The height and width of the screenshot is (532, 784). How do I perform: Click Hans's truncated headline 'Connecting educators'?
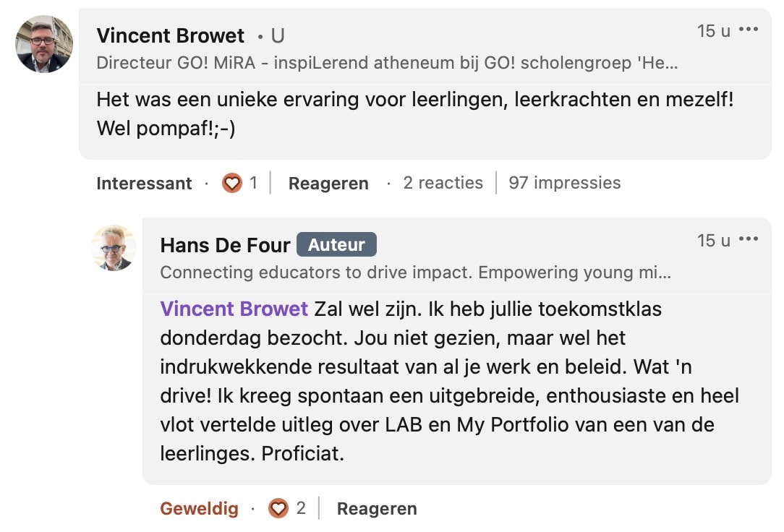coord(415,273)
